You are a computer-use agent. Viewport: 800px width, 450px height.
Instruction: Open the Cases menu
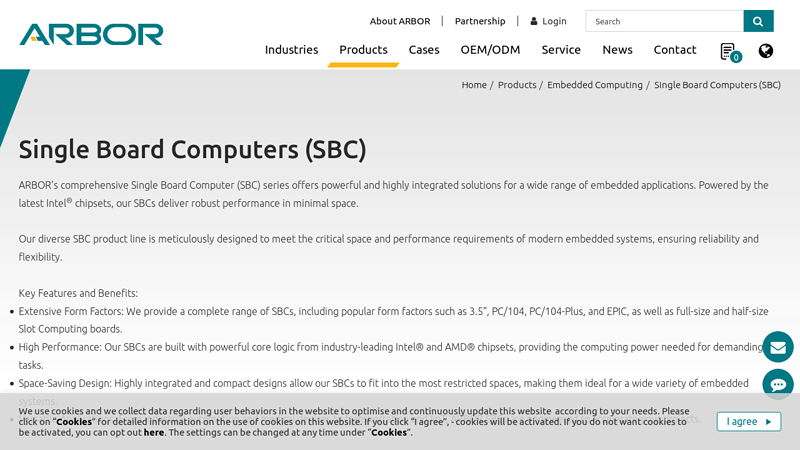pos(424,49)
